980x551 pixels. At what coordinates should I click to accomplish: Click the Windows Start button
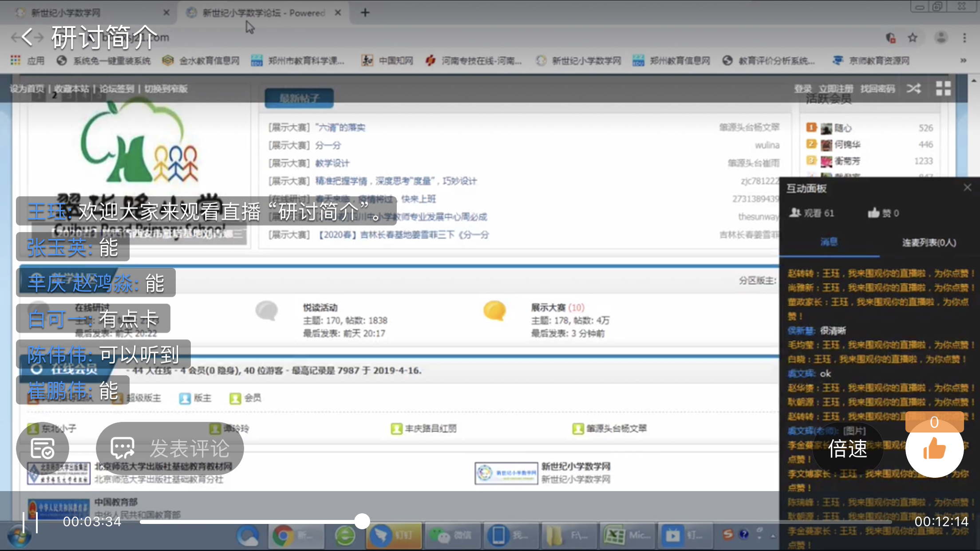point(19,537)
